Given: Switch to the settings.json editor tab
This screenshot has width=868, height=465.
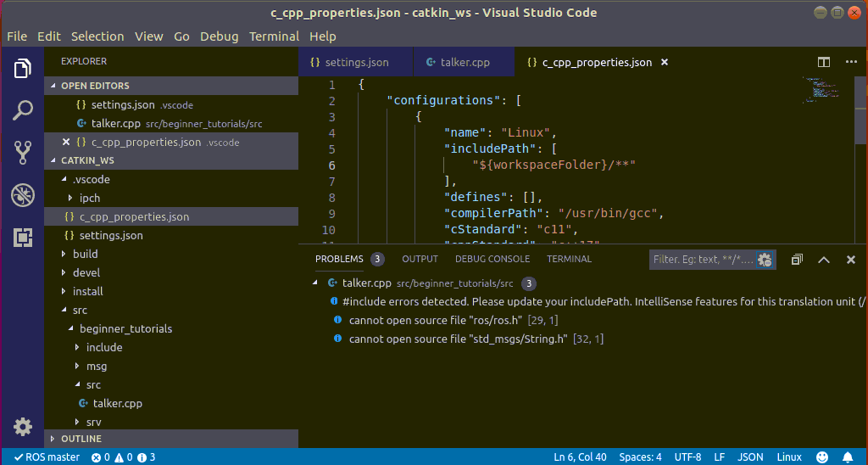Looking at the screenshot, I should (356, 62).
